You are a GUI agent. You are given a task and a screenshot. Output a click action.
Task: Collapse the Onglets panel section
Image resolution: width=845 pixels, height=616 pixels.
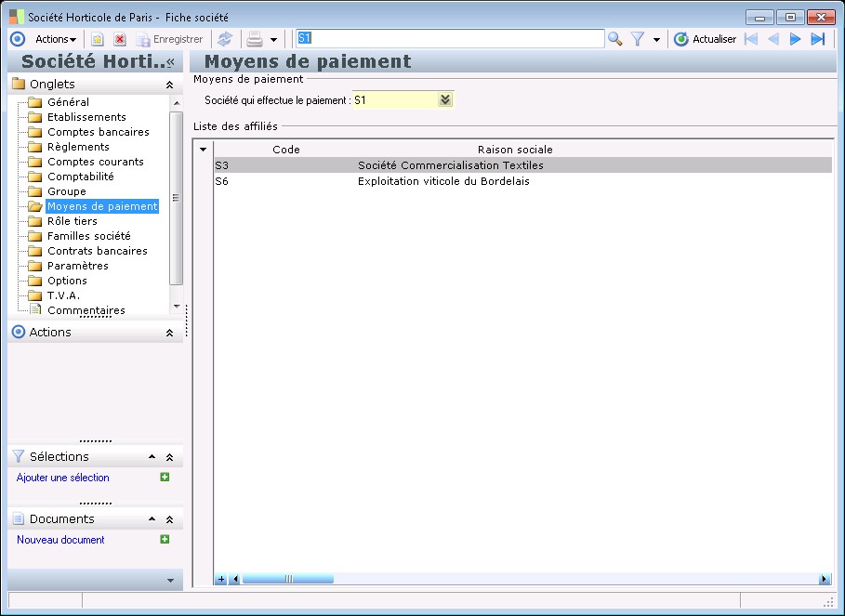(x=169, y=85)
